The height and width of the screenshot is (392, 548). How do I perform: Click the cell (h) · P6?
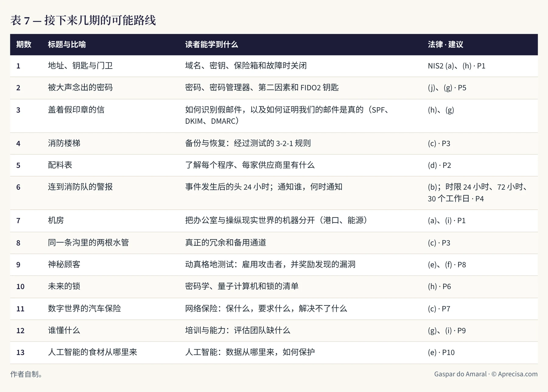coord(439,286)
